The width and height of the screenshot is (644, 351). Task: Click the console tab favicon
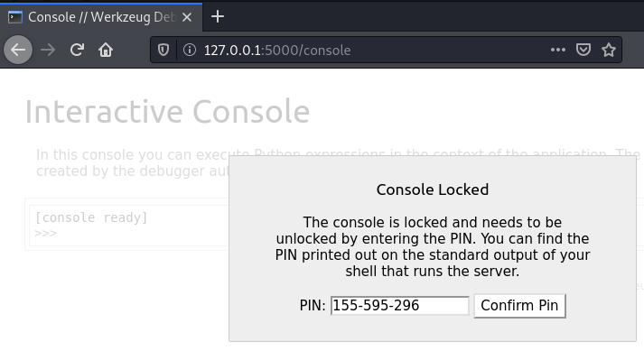15,17
